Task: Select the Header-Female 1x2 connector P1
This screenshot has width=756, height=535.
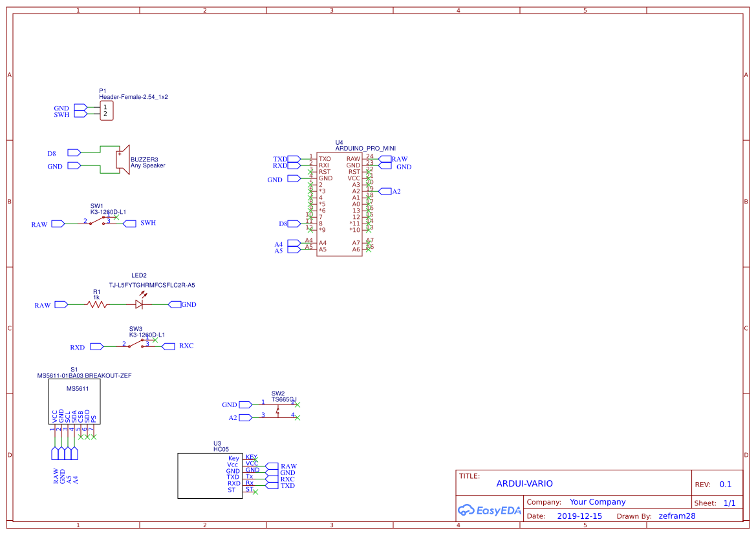Action: point(107,110)
